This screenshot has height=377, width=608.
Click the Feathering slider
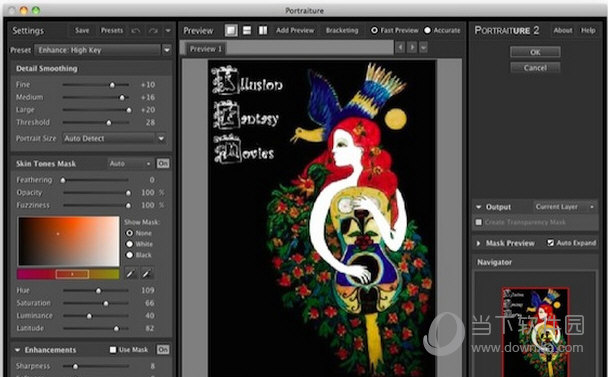[x=95, y=180]
